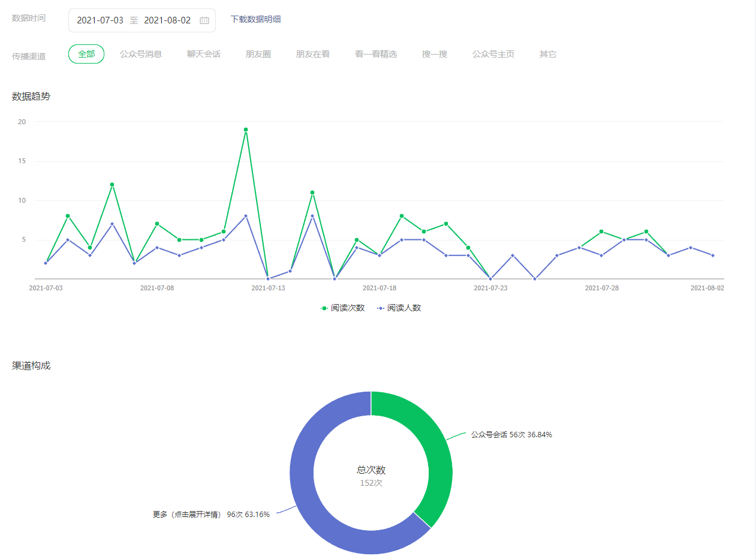Select the 全部 channel filter
The height and width of the screenshot is (559, 756).
point(86,54)
